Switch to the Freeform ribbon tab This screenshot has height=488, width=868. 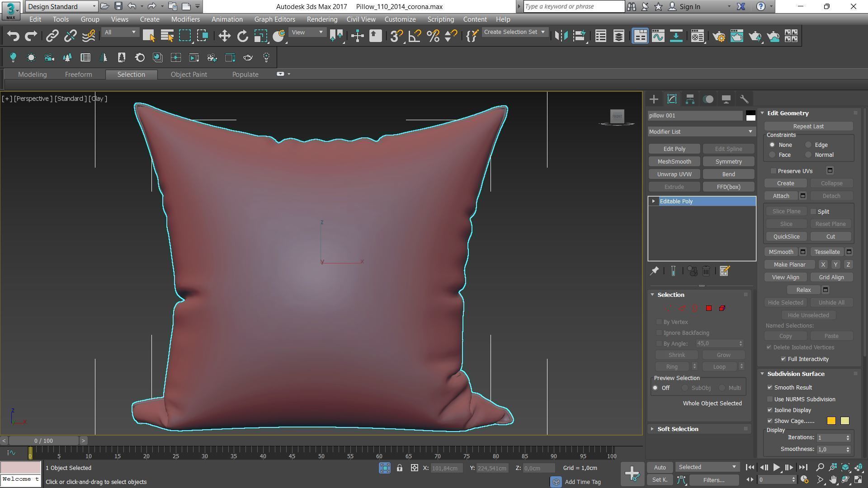point(78,75)
